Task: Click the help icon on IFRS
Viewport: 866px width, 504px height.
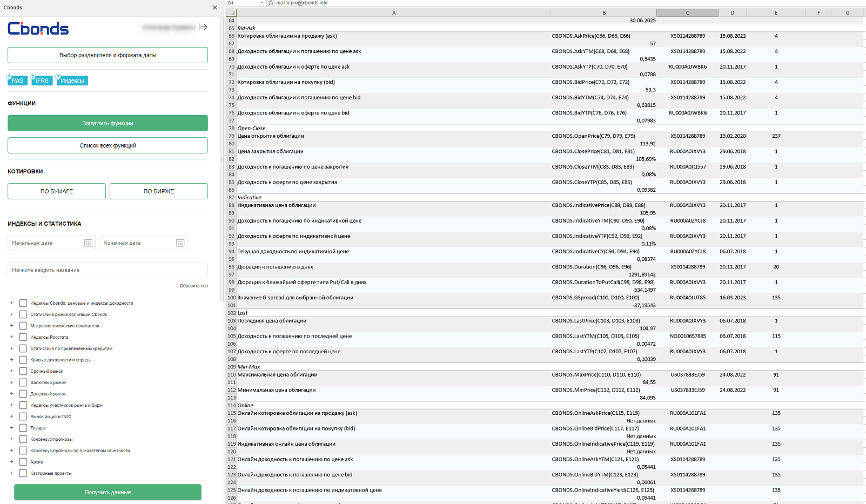Action: click(x=33, y=77)
